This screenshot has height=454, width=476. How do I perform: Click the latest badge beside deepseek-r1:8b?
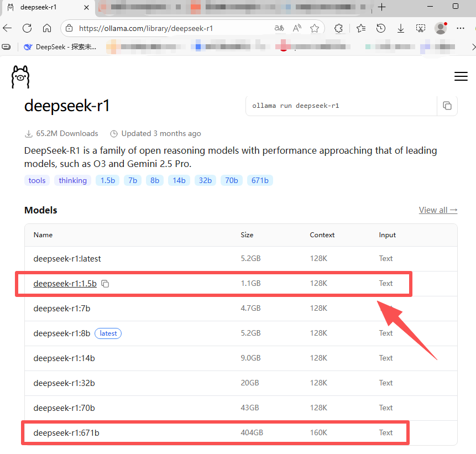[x=108, y=333]
